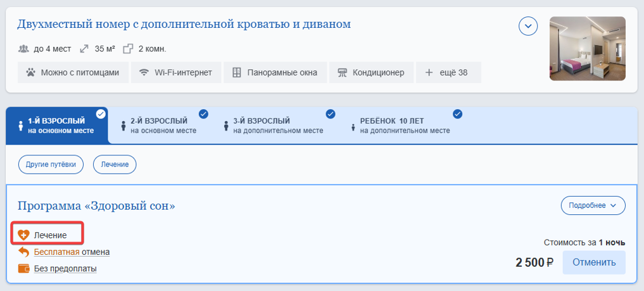Click the air conditioner icon

point(342,73)
